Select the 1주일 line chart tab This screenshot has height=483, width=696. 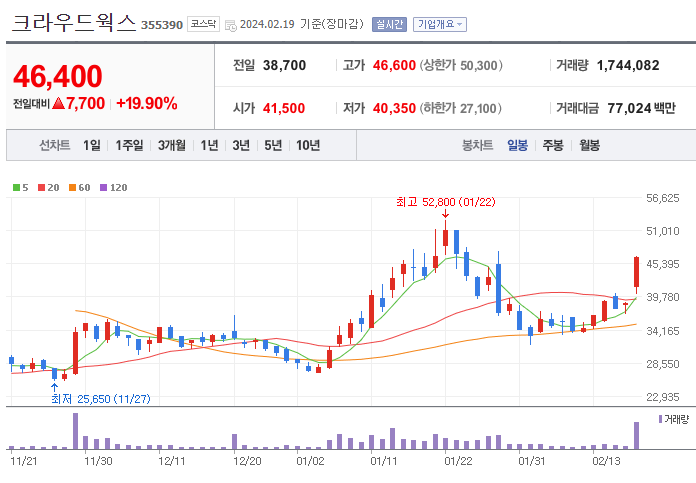click(129, 145)
